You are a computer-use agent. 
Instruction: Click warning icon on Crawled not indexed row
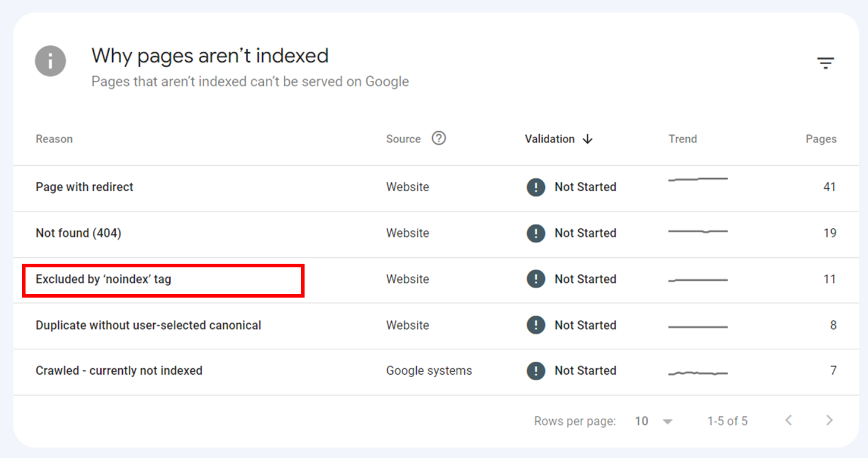[x=536, y=370]
